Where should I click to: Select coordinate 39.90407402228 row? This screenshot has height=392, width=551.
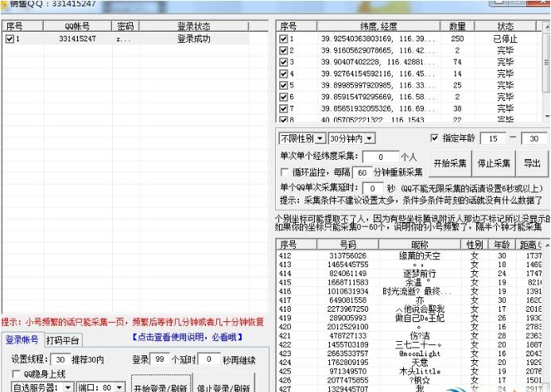tap(408, 62)
